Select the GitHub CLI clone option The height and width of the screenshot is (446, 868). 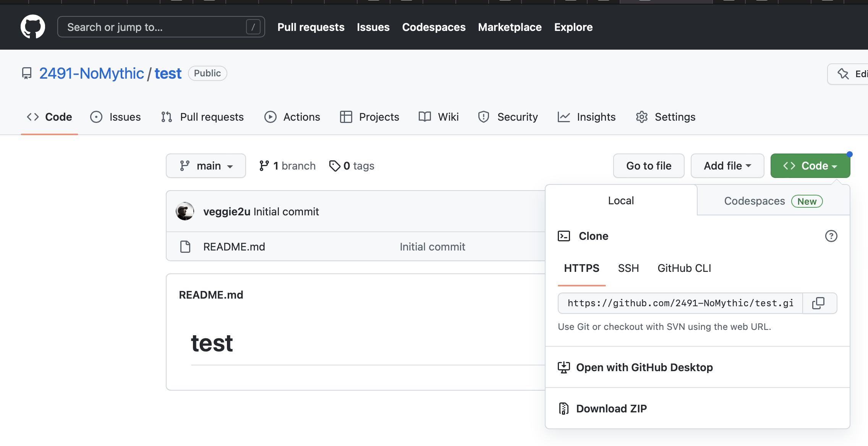pos(684,268)
